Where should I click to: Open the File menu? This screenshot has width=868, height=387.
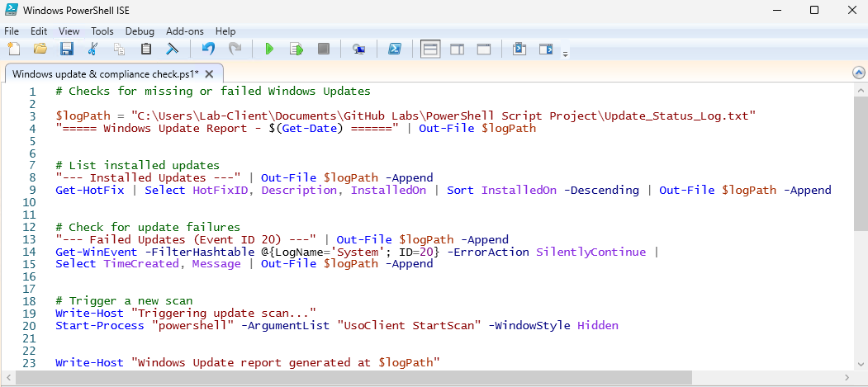[x=11, y=31]
